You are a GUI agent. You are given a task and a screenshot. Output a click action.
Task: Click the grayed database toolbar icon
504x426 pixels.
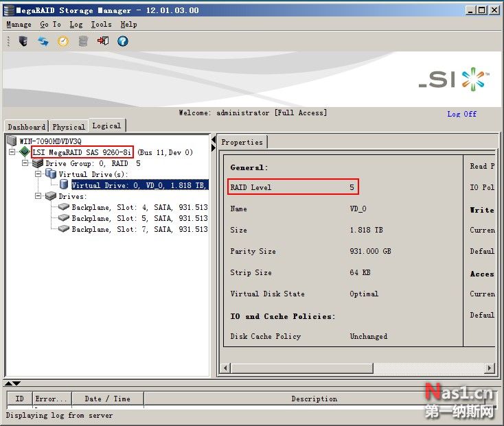(x=83, y=41)
